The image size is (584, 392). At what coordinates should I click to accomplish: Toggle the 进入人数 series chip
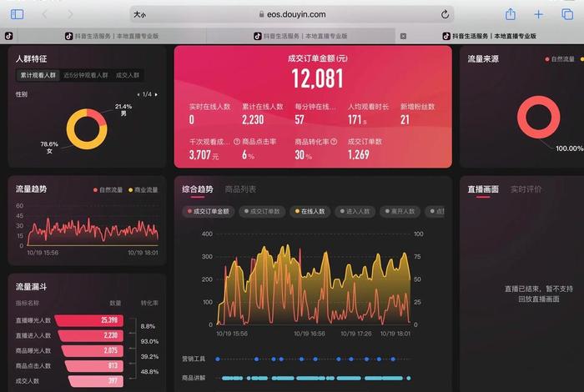tap(355, 212)
